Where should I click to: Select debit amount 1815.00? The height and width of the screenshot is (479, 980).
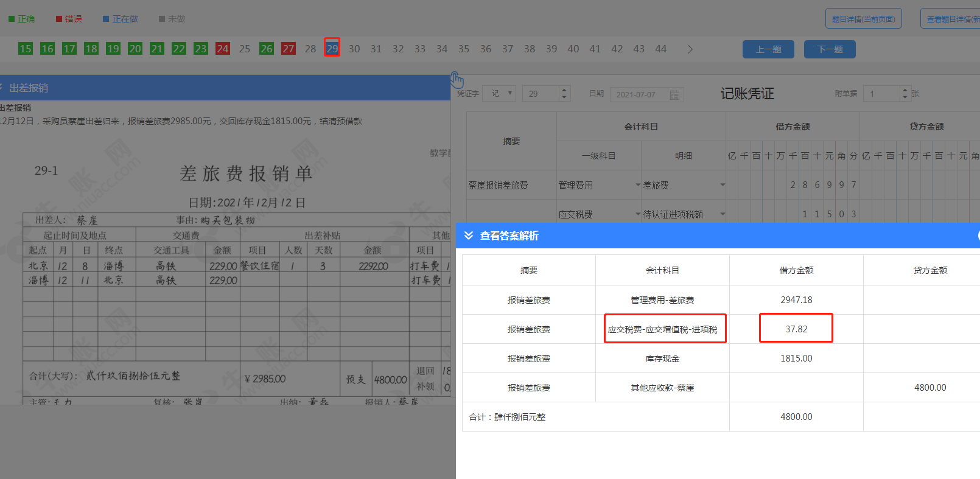796,358
